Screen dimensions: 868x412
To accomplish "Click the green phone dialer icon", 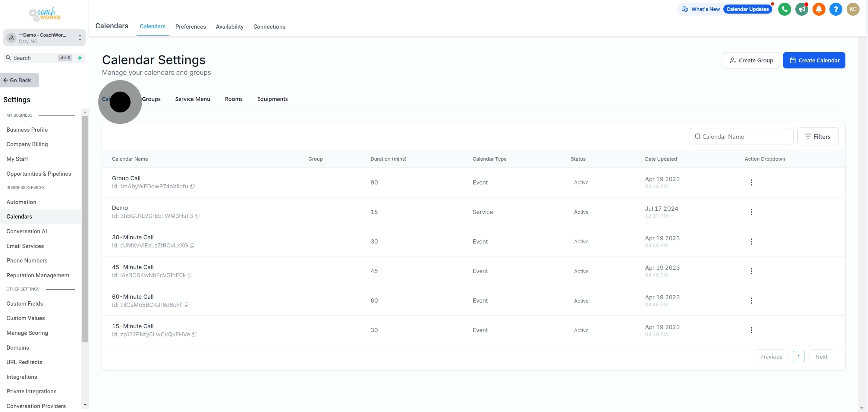I will click(785, 9).
